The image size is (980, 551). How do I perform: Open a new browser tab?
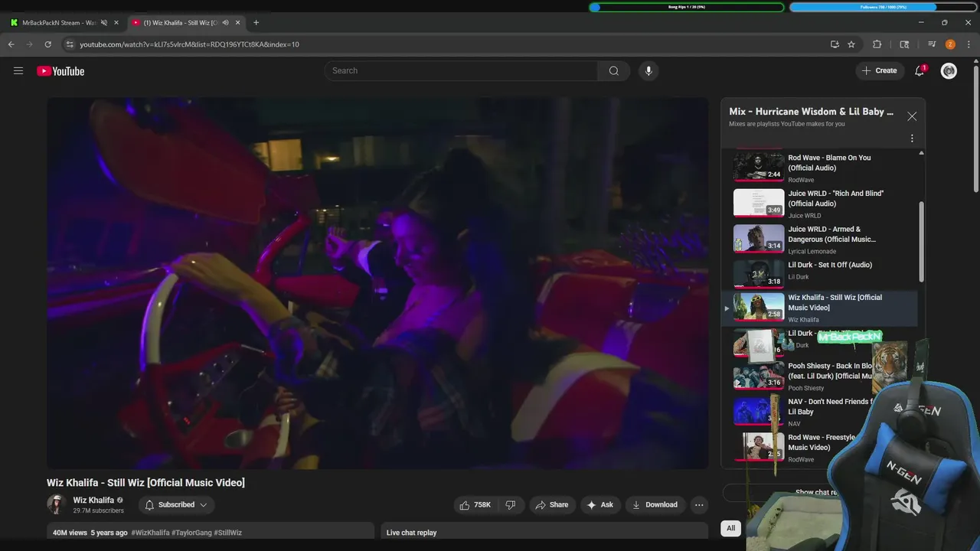tap(256, 23)
